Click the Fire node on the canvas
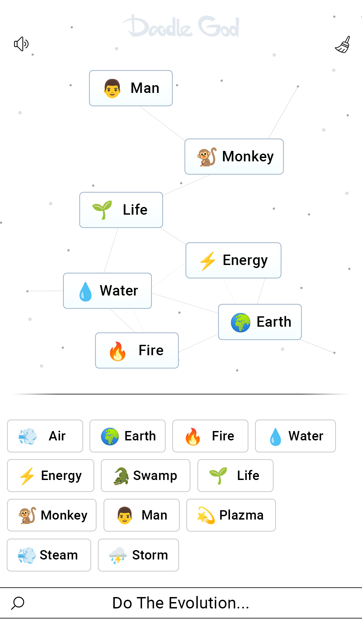The width and height of the screenshot is (362, 644). 137,351
